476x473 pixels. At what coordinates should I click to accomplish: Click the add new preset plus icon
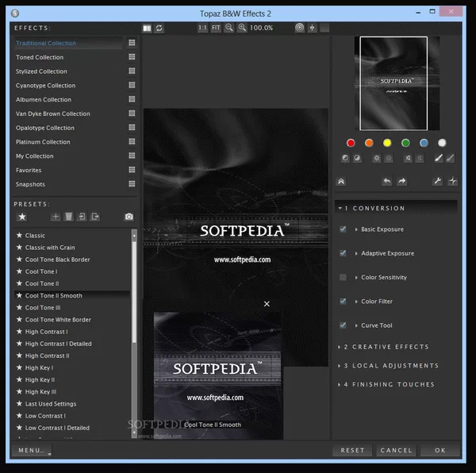pos(55,217)
